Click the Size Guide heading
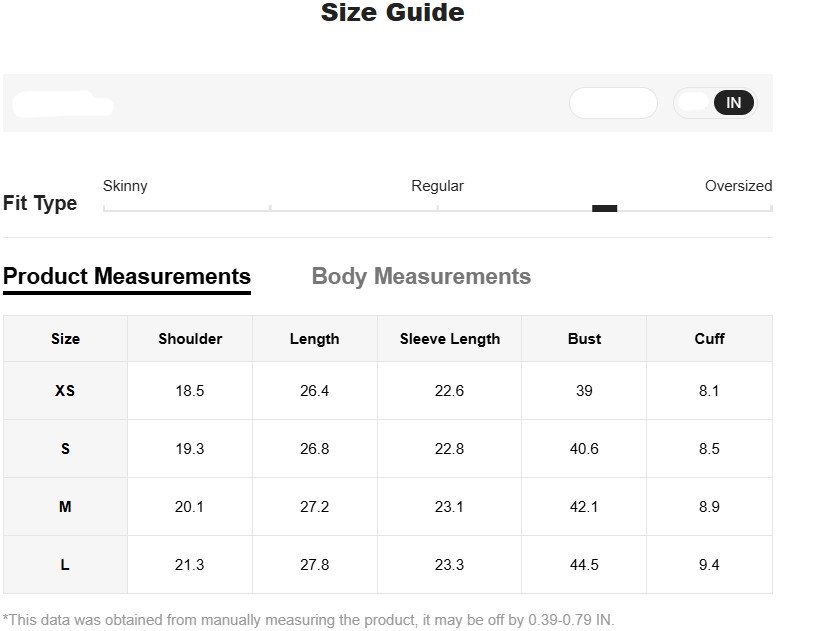The image size is (828, 631). [x=392, y=13]
